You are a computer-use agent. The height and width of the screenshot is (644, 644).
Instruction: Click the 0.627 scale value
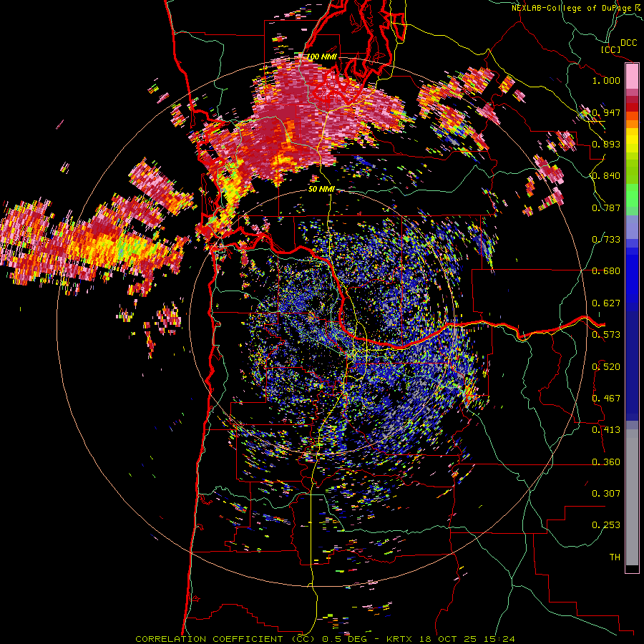pyautogui.click(x=606, y=303)
